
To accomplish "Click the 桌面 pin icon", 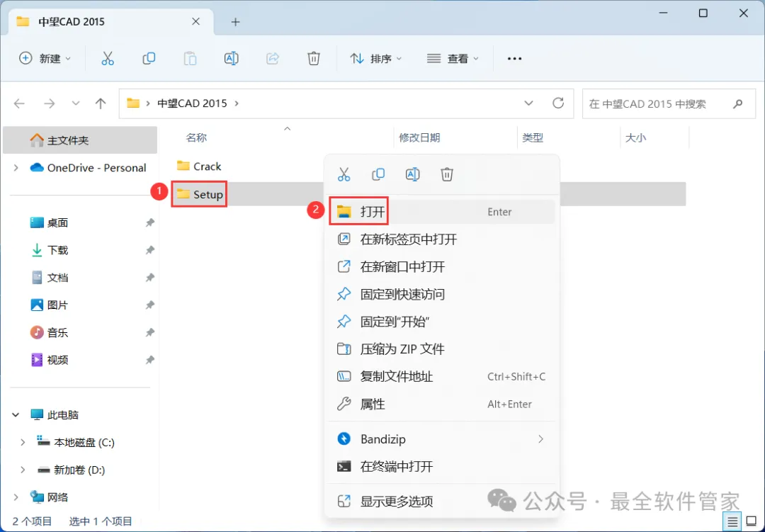I will click(149, 222).
